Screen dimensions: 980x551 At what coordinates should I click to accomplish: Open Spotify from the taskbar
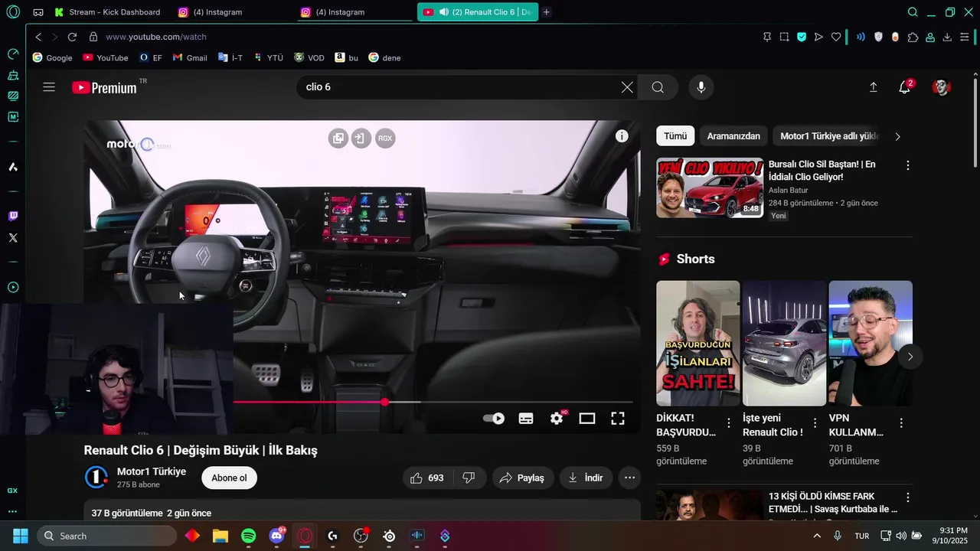coord(249,536)
